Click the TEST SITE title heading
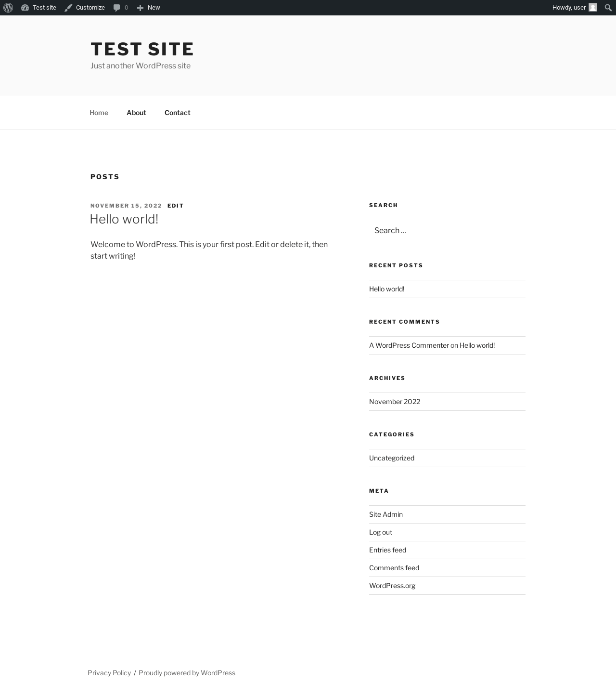Image resolution: width=616 pixels, height=695 pixels. pyautogui.click(x=142, y=49)
